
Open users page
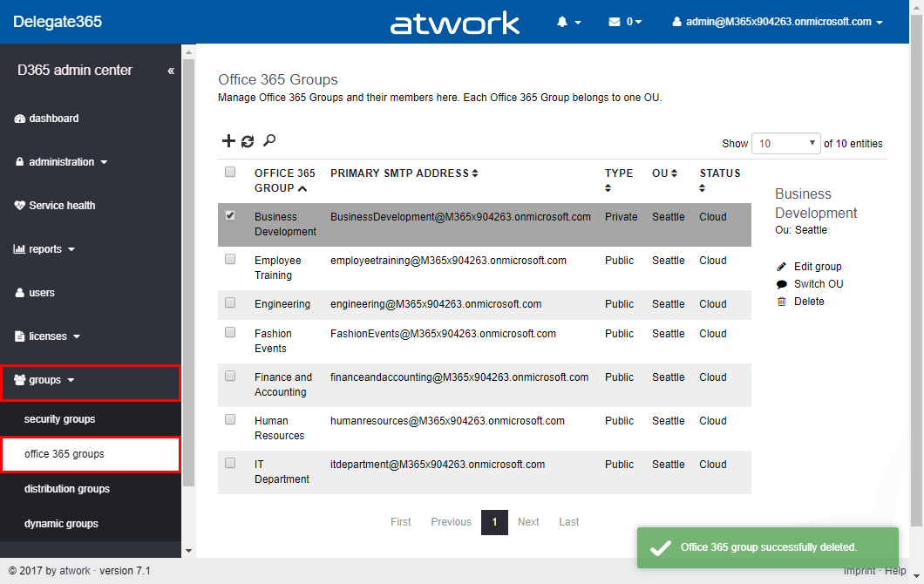point(41,293)
